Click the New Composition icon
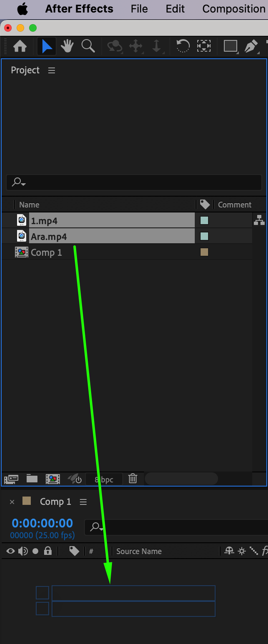This screenshot has width=268, height=644. [53, 479]
